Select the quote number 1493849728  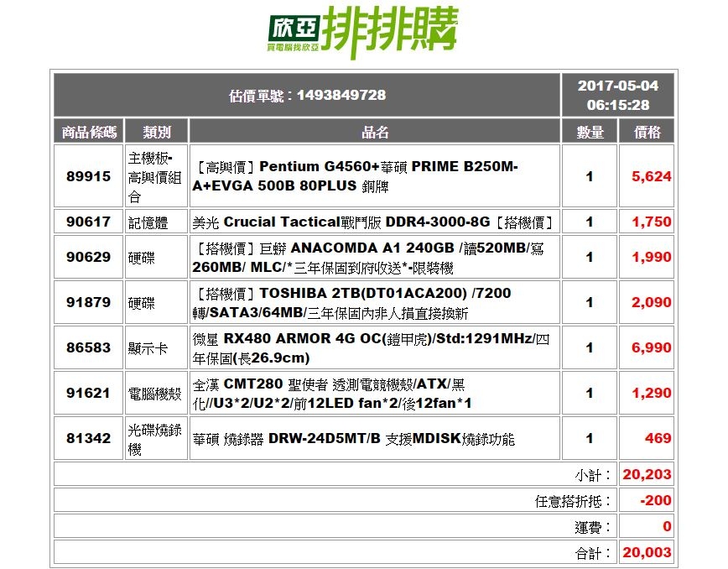tap(341, 95)
